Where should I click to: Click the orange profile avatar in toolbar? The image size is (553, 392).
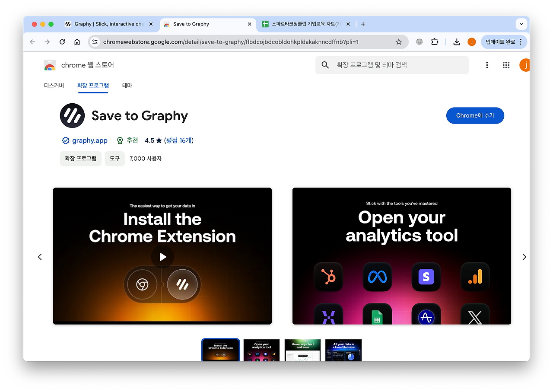coord(472,42)
